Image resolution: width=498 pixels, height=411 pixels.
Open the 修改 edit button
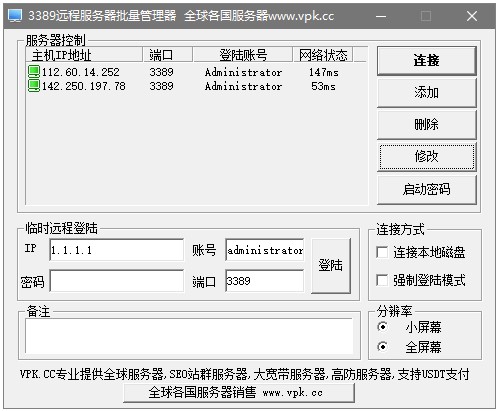click(x=426, y=157)
